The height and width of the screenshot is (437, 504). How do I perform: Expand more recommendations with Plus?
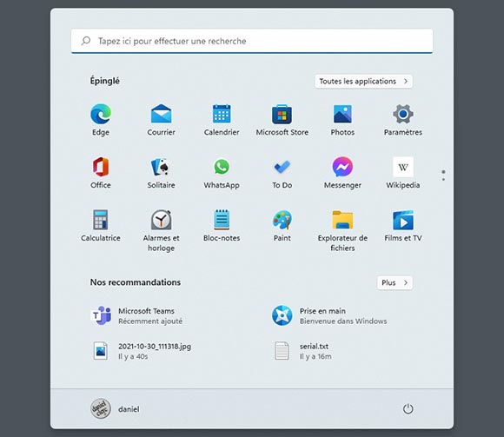click(395, 282)
